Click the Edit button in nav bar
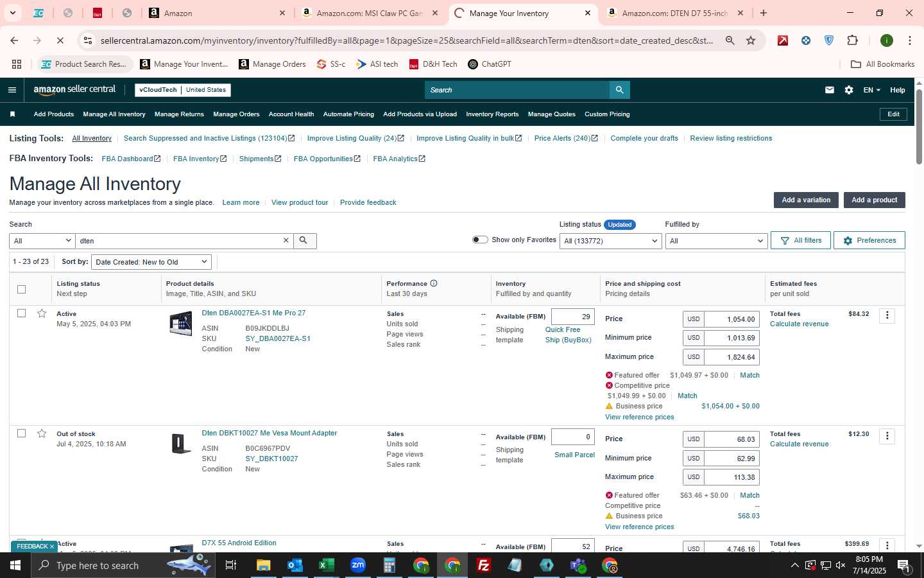The height and width of the screenshot is (578, 924). [893, 114]
